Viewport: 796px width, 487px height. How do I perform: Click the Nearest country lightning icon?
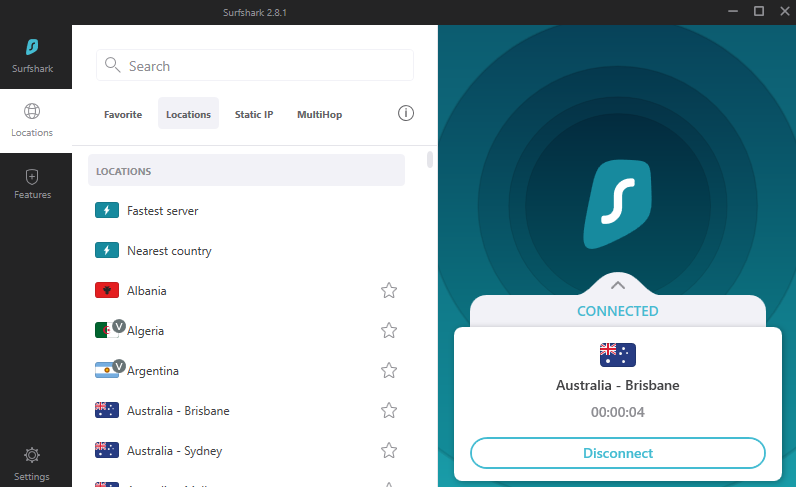(x=107, y=250)
